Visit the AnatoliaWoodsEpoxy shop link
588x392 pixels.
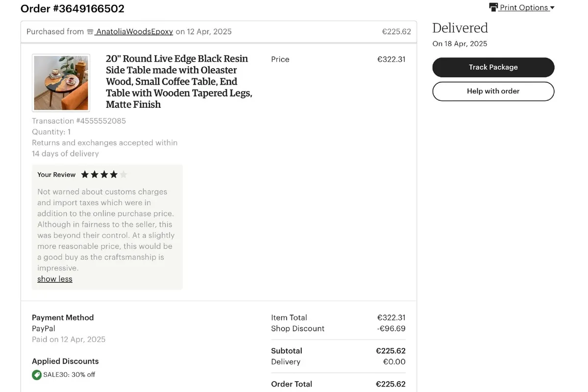[x=134, y=31]
